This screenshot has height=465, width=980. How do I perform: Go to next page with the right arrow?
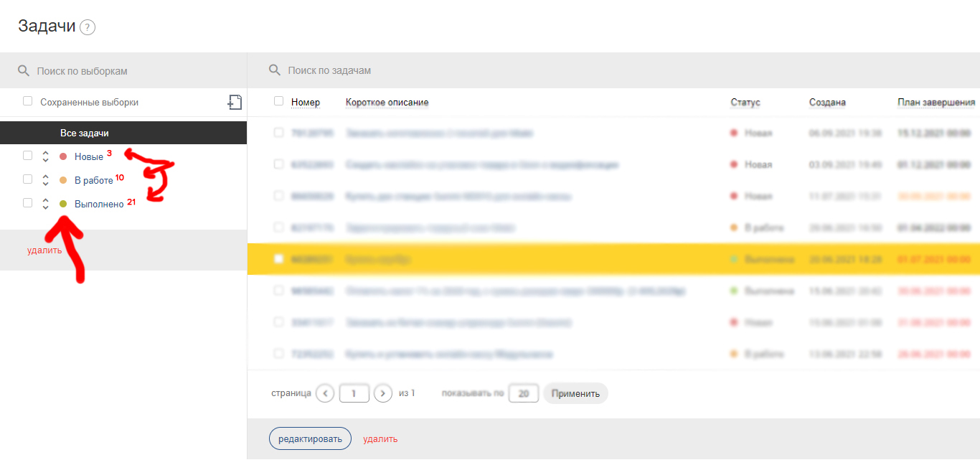(x=384, y=393)
